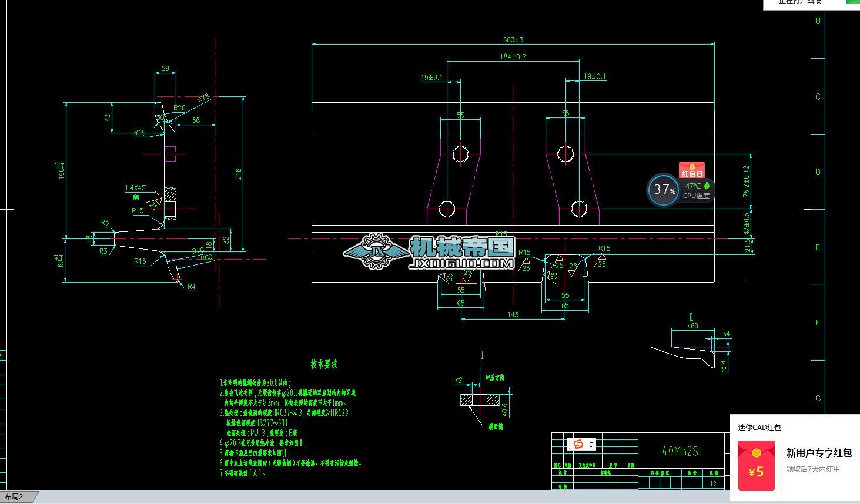Image resolution: width=860 pixels, height=504 pixels.
Task: Click the green leaf icon beside 47℃
Action: point(707,186)
